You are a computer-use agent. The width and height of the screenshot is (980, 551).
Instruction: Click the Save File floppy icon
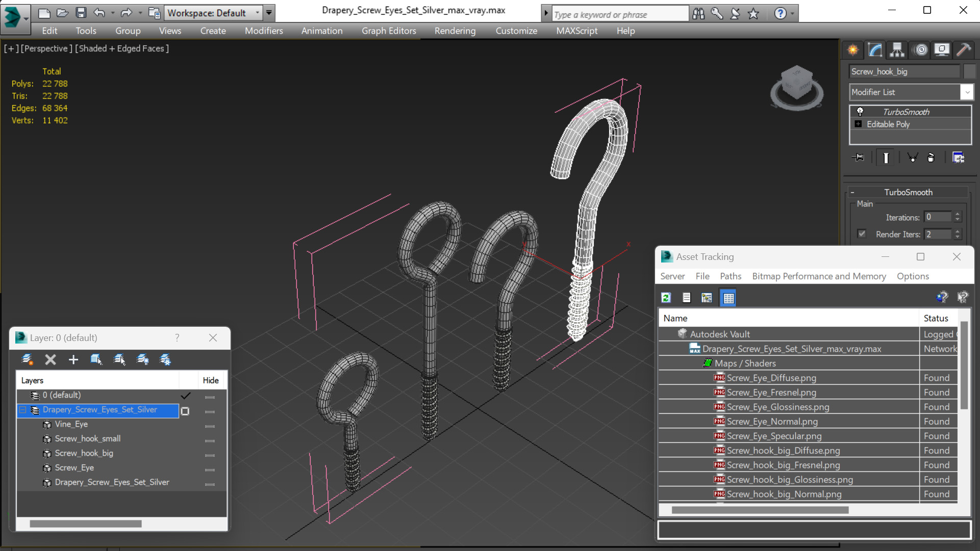[81, 13]
